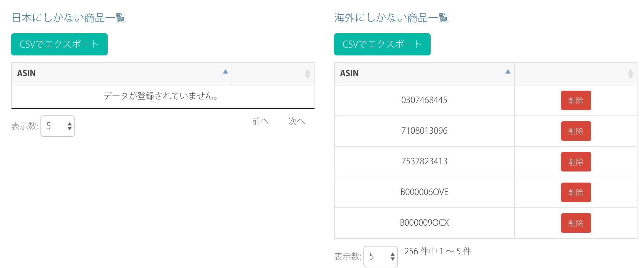Export Japan-only product list as CSV
The width and height of the screenshot is (644, 268).
click(x=59, y=44)
